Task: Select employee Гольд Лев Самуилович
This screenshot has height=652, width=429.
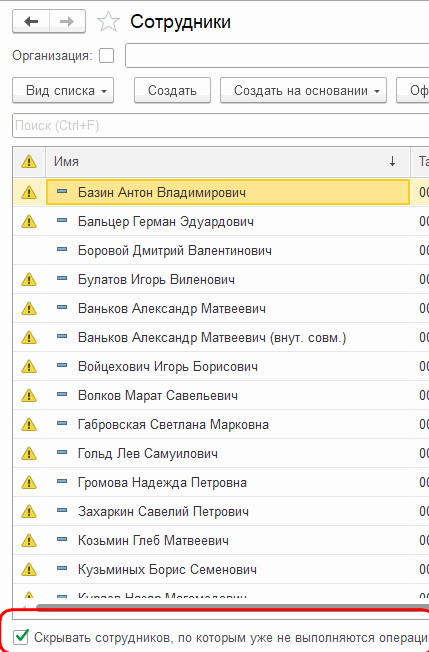Action: click(x=148, y=453)
